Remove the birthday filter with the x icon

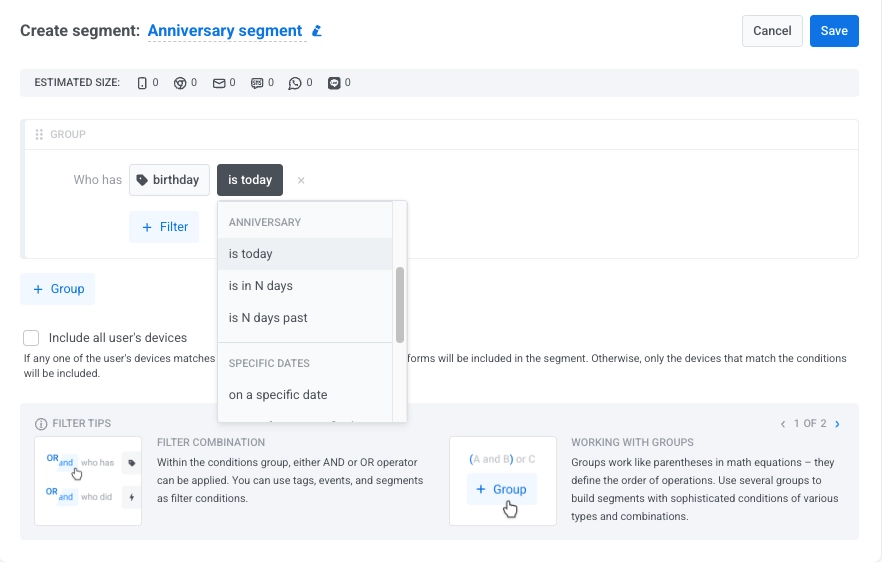pos(301,181)
